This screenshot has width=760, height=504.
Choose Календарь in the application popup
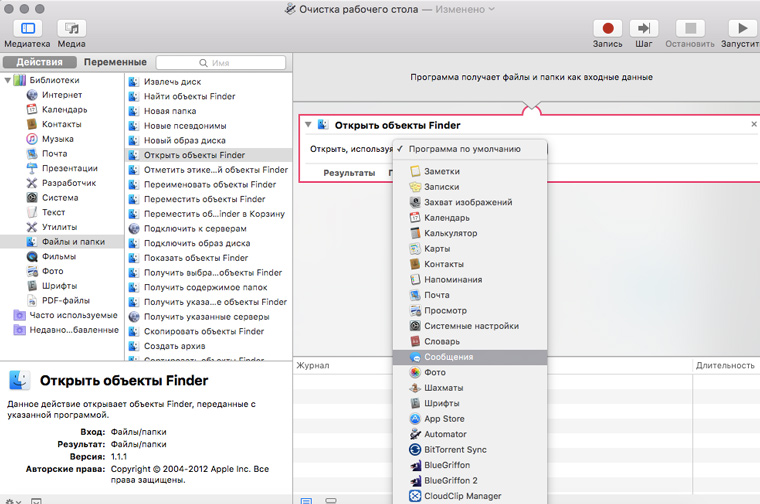tap(470, 218)
